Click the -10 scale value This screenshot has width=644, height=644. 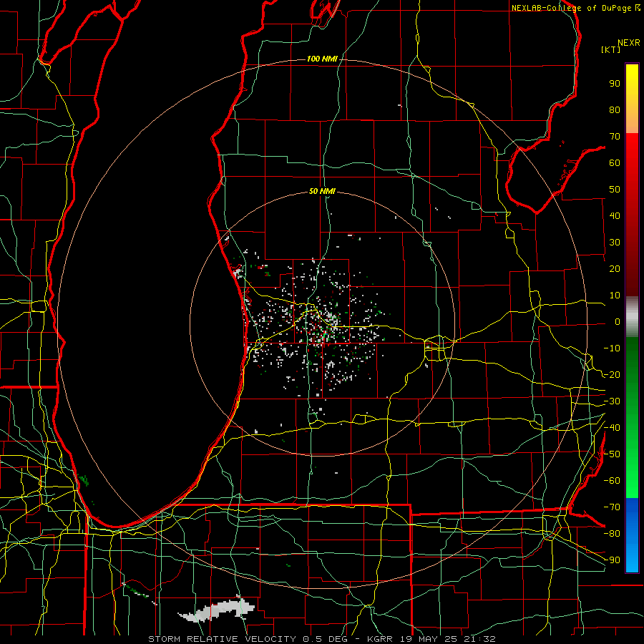click(x=612, y=348)
